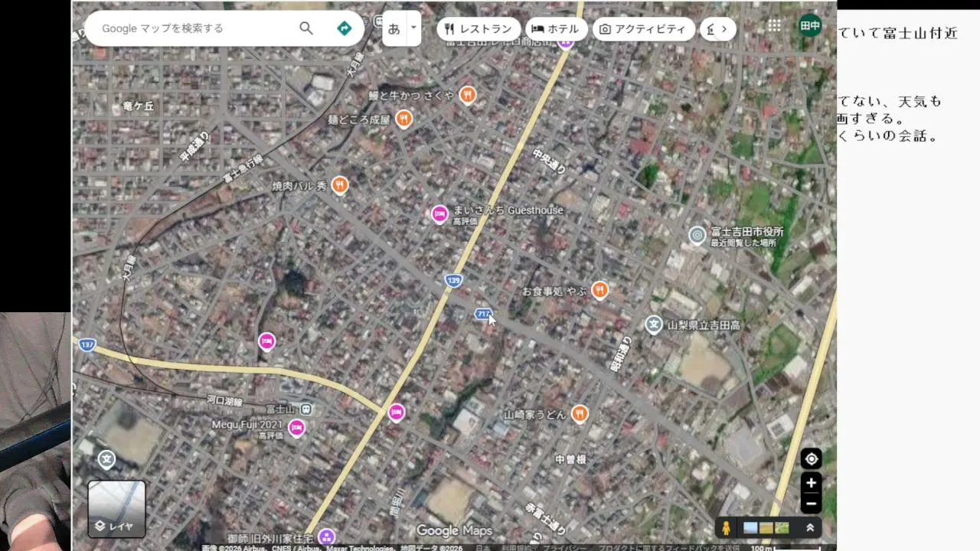980x551 pixels.
Task: Open the 田中 account avatar
Action: point(810,25)
